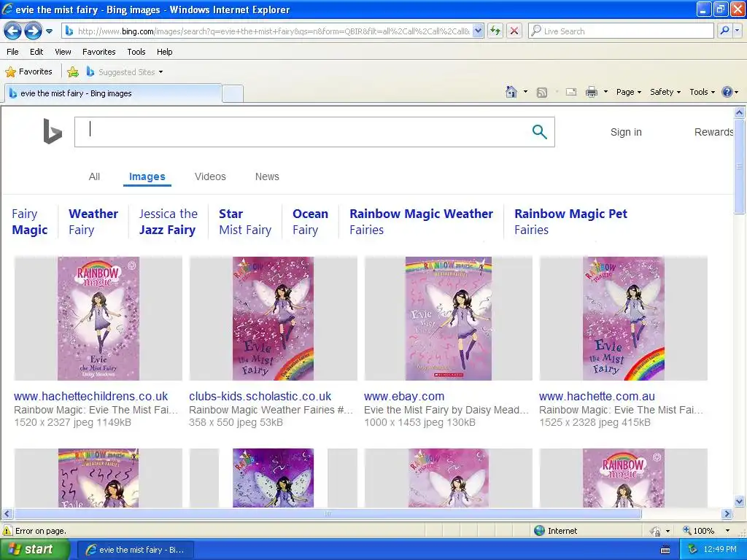Switch to the News tab
Viewport: 747px width, 560px height.
(267, 176)
